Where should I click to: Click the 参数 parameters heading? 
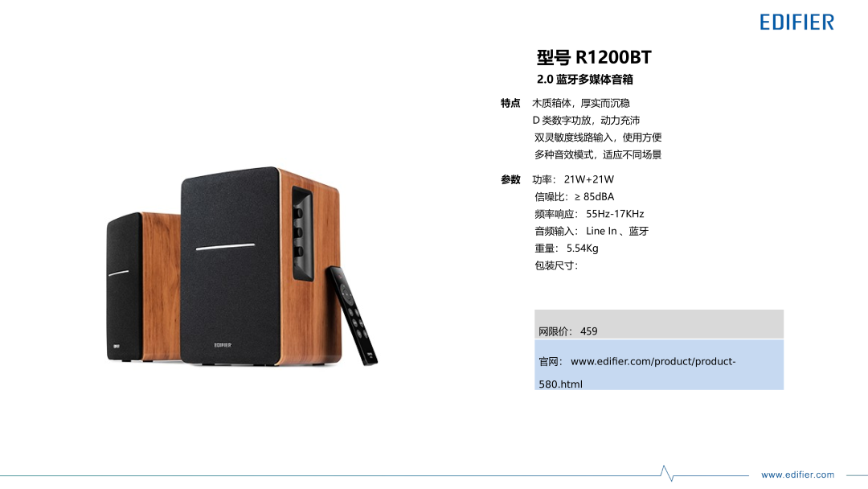[510, 179]
